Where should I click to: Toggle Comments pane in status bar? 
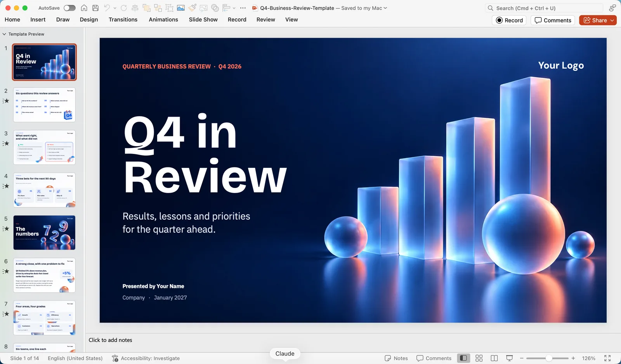click(434, 358)
